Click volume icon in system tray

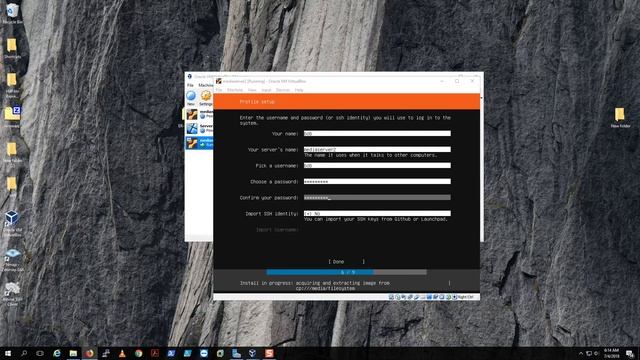point(596,353)
